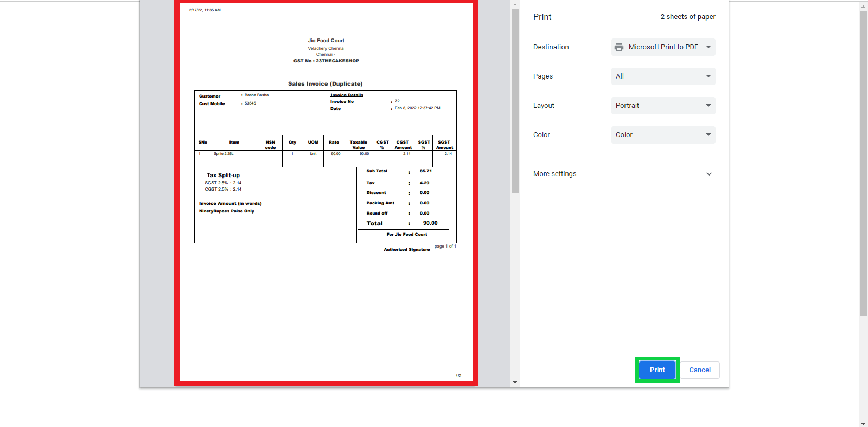Viewport: 868px width, 427px height.
Task: Click the "Invoice Amount (in words)" heading
Action: tap(231, 204)
